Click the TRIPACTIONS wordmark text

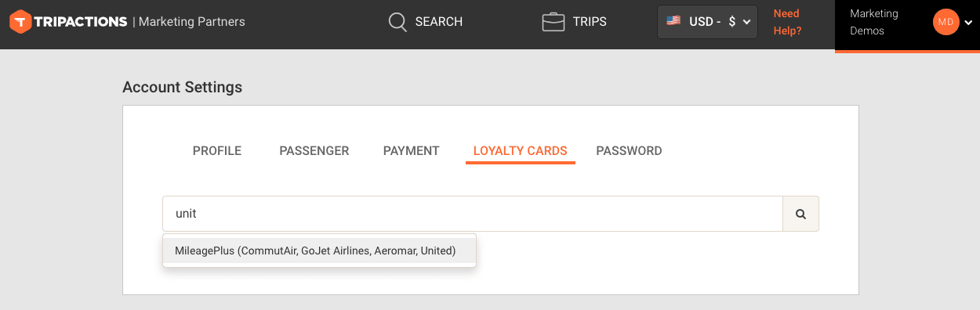tap(81, 22)
